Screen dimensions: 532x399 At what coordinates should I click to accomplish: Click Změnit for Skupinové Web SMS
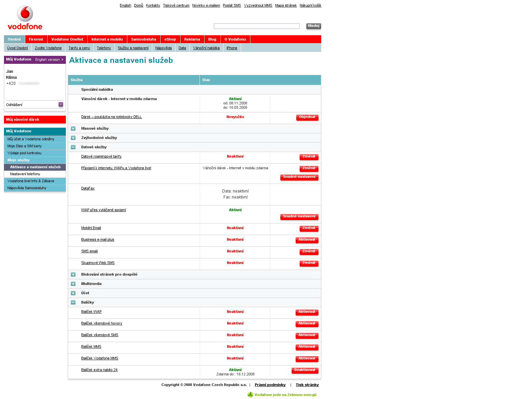[x=309, y=263]
